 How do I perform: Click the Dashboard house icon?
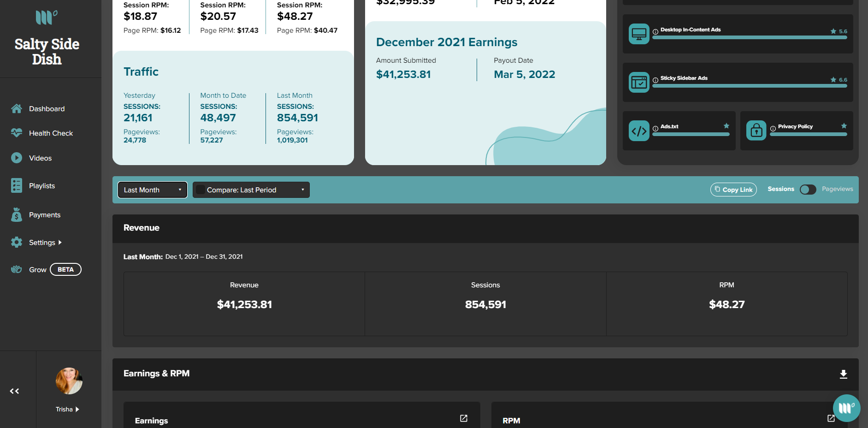[x=17, y=108]
